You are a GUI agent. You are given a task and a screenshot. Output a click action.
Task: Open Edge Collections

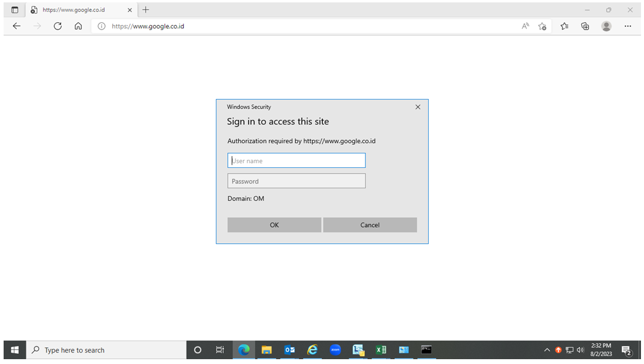[x=585, y=26]
